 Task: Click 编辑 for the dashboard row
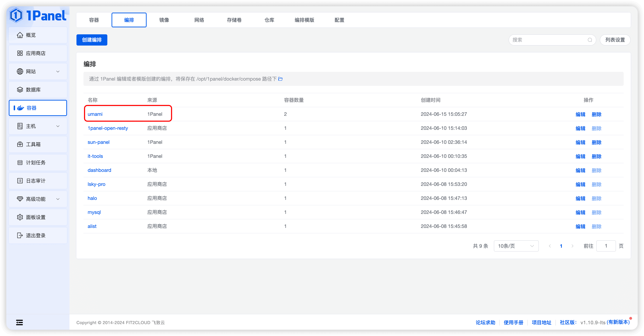coord(580,170)
